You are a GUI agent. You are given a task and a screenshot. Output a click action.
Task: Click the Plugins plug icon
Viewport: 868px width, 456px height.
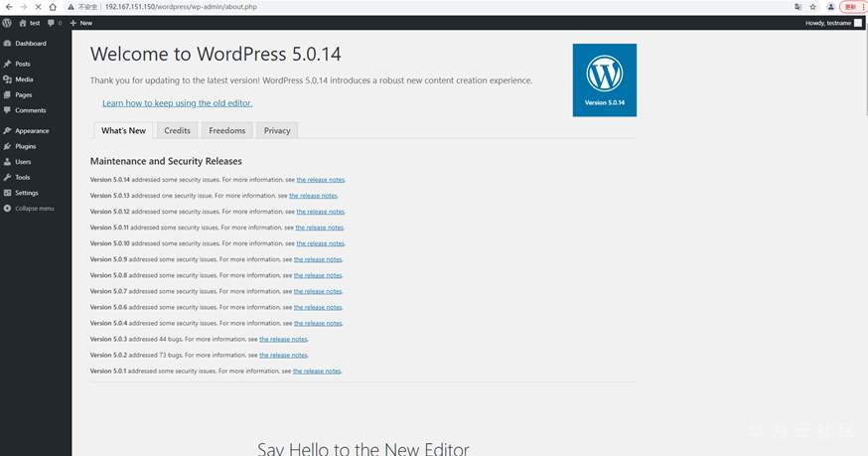click(7, 146)
